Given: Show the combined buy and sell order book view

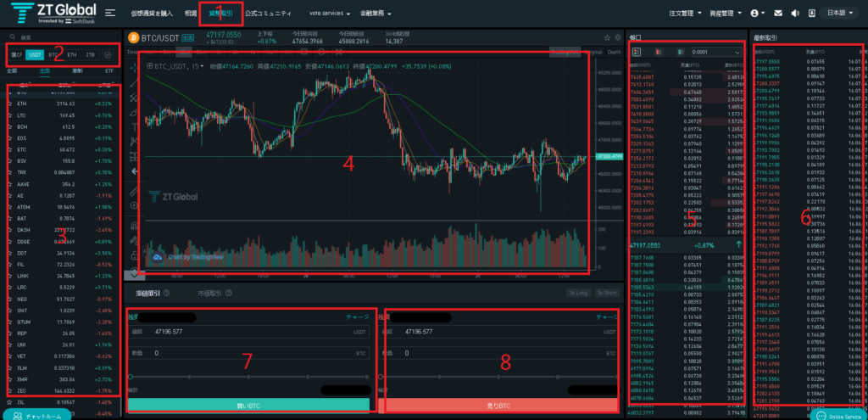Looking at the screenshot, I should coord(637,52).
